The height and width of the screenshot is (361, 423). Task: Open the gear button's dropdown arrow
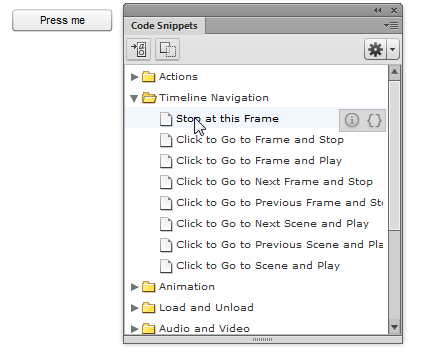[393, 50]
